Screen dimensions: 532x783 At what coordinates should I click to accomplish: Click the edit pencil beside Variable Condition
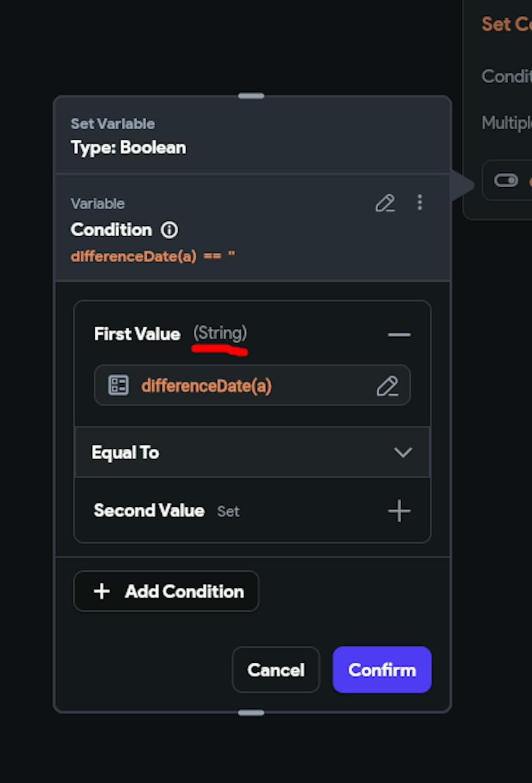point(385,203)
